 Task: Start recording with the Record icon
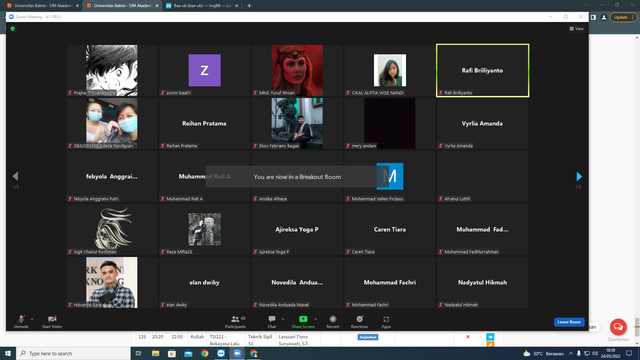[333, 322]
